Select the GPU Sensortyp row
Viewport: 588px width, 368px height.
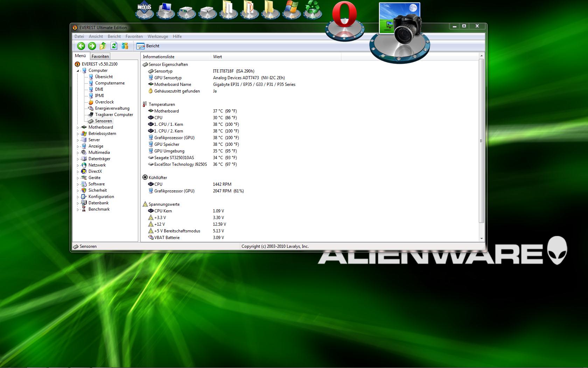tap(309, 78)
